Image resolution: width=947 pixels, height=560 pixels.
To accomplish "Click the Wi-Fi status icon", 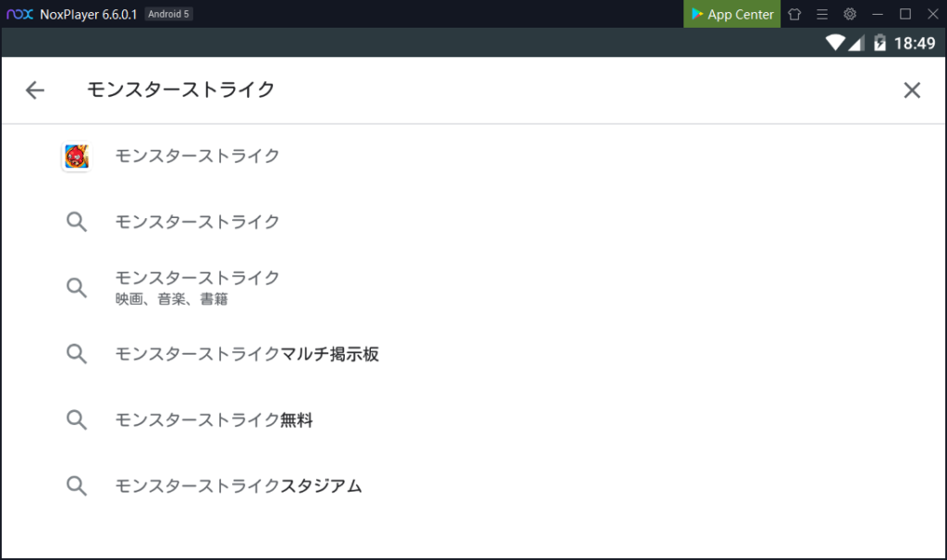I will pos(835,43).
